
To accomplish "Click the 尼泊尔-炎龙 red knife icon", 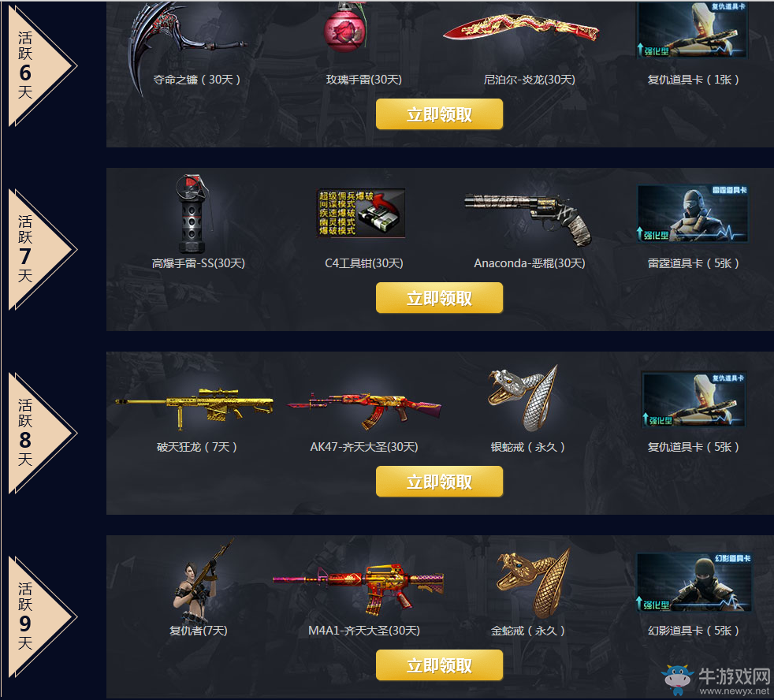I will pyautogui.click(x=521, y=27).
